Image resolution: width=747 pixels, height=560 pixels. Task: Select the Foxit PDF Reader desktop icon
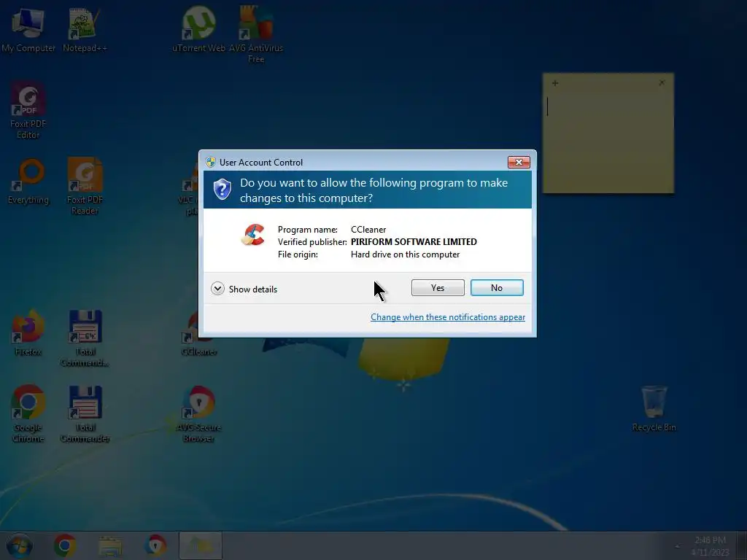coord(85,186)
